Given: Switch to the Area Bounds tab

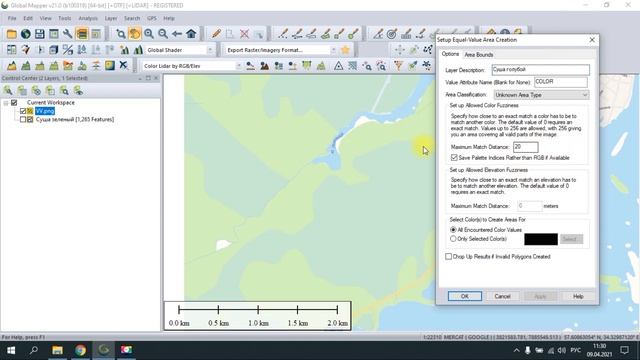Looking at the screenshot, I should click(479, 55).
